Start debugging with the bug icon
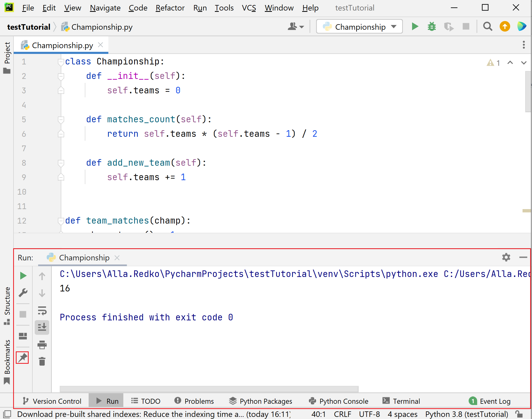This screenshot has width=532, height=419. pyautogui.click(x=432, y=27)
